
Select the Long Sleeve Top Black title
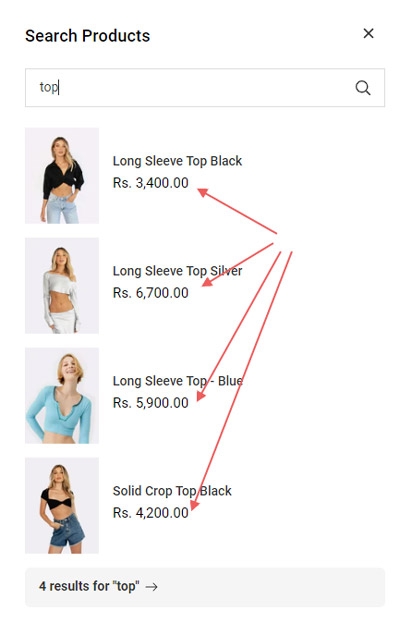pyautogui.click(x=177, y=161)
